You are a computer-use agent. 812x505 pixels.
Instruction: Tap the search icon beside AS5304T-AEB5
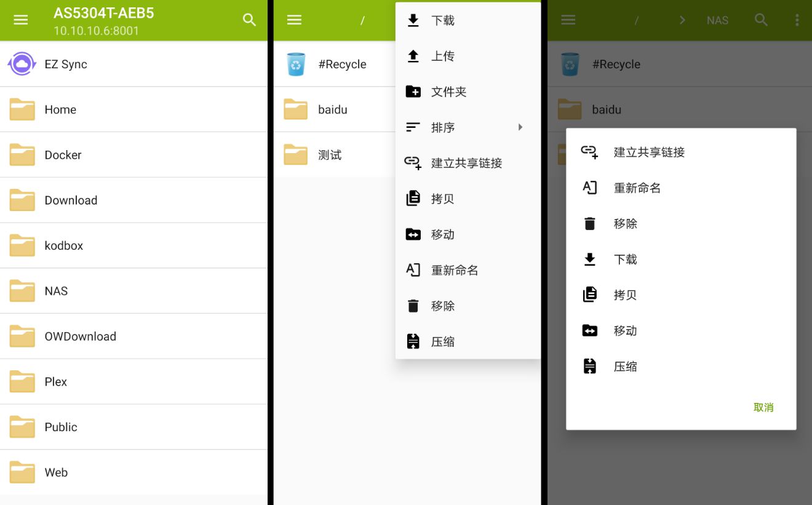pyautogui.click(x=249, y=20)
